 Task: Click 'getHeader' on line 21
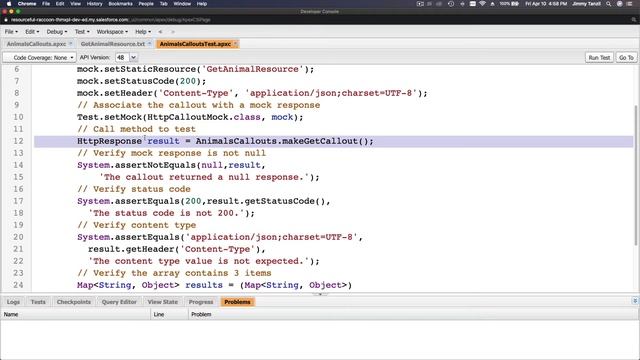[x=150, y=249]
